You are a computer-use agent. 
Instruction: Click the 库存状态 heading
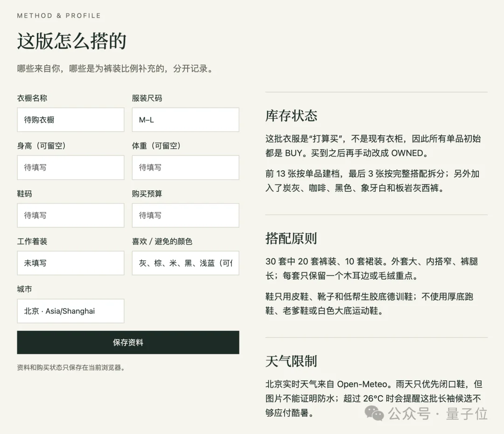coord(291,116)
